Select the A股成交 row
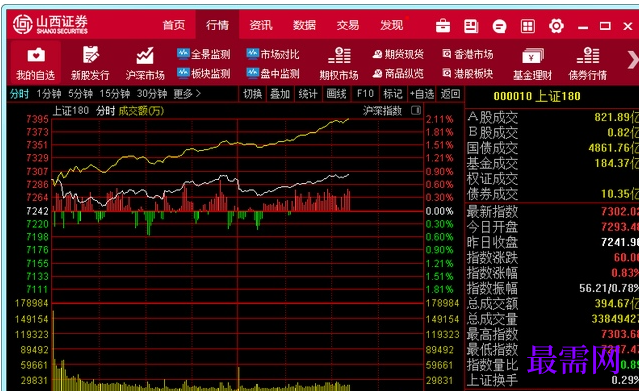Screen dimensions: 639x391 553,117
